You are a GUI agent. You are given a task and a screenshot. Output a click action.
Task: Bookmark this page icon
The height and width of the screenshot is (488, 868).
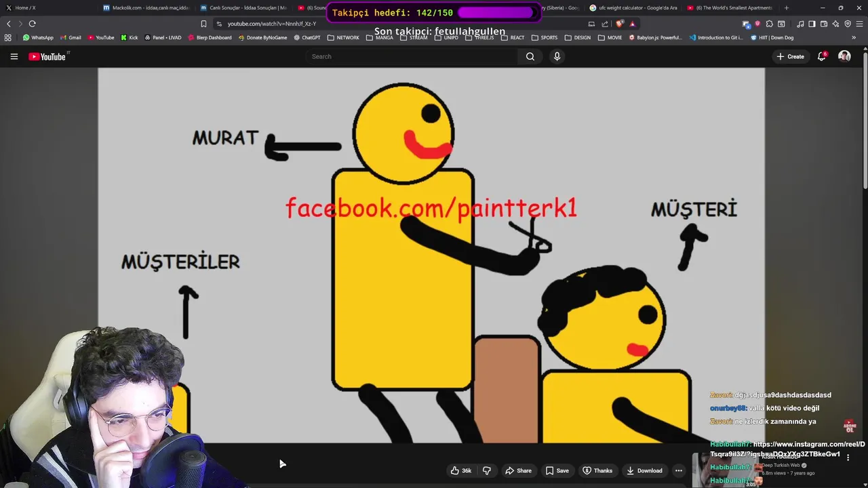(203, 24)
